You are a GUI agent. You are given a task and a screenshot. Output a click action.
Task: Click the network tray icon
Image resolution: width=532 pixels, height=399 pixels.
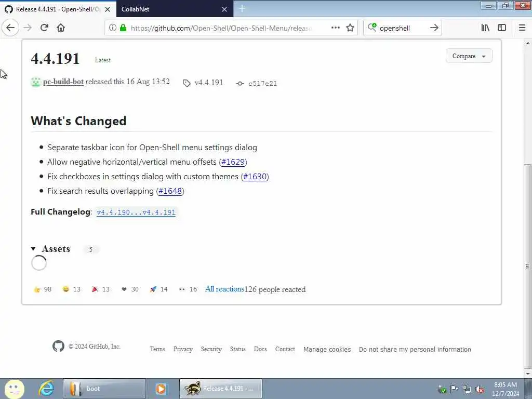[467, 390]
